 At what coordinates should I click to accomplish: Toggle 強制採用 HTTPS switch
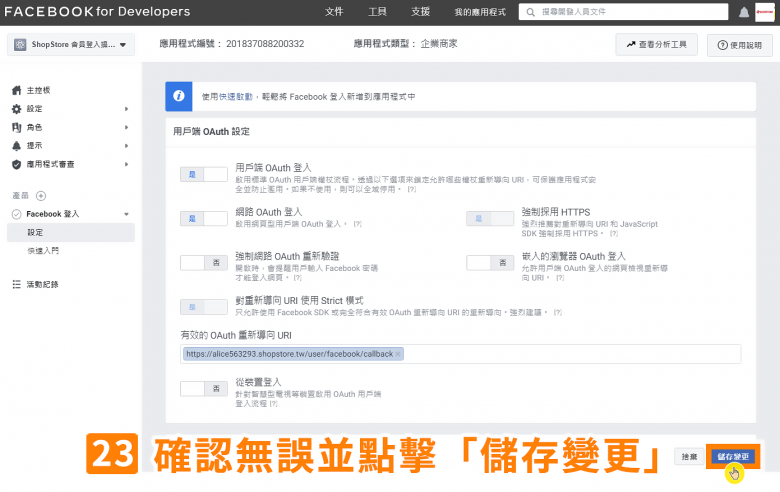tap(490, 218)
